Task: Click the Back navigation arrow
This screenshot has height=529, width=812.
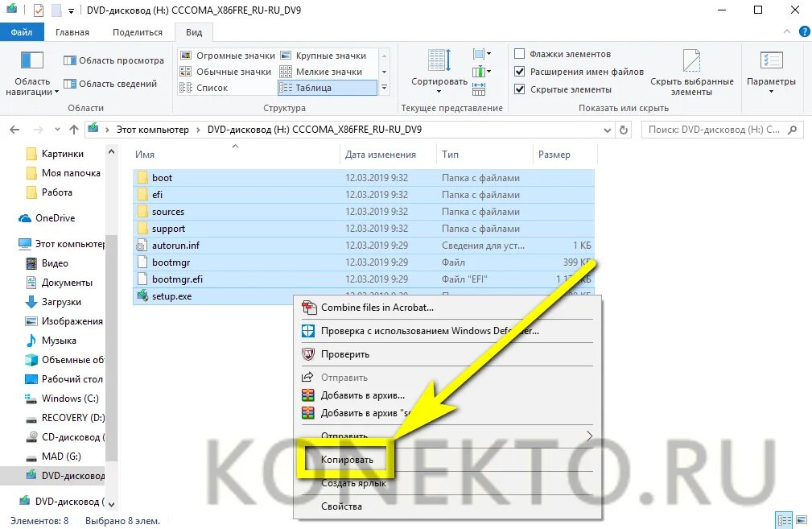Action: coord(14,130)
